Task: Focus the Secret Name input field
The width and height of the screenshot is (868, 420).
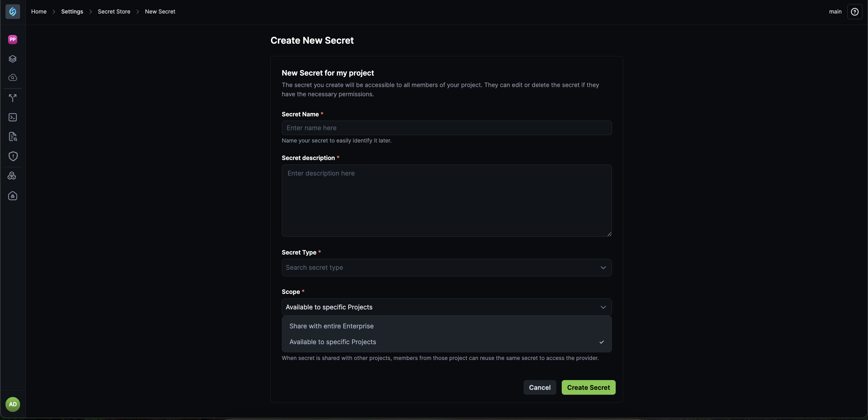Action: 446,128
